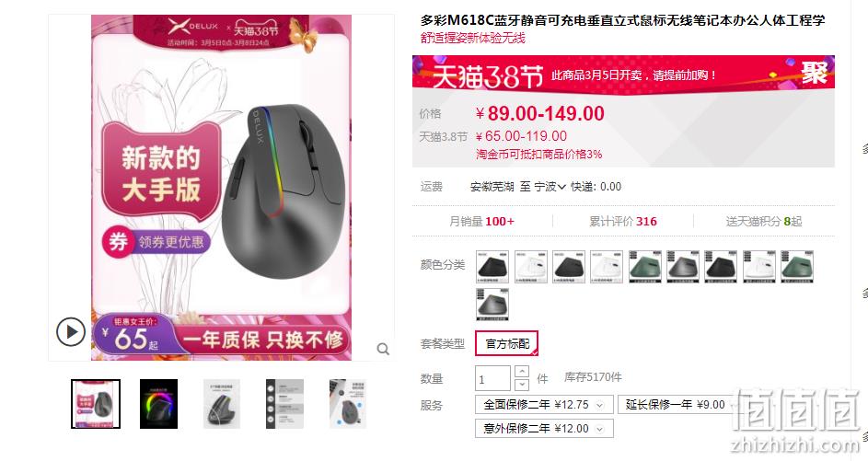Select the first black mouse color option

point(492,267)
